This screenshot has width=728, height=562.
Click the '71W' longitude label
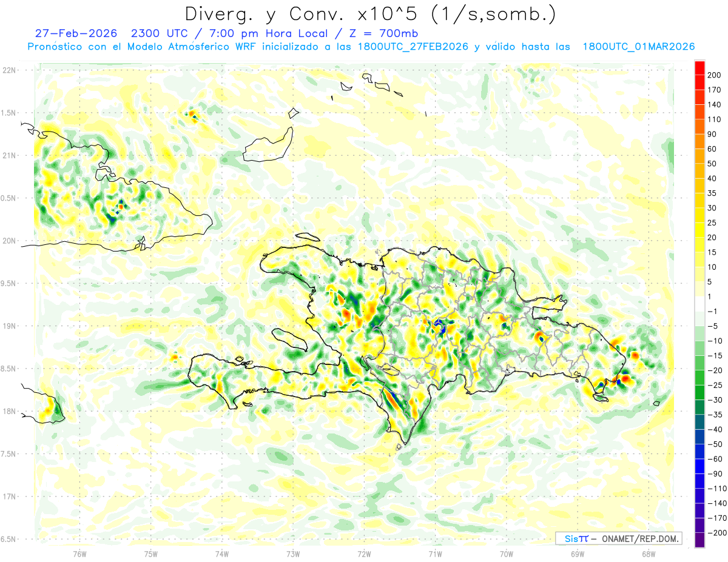435,554
